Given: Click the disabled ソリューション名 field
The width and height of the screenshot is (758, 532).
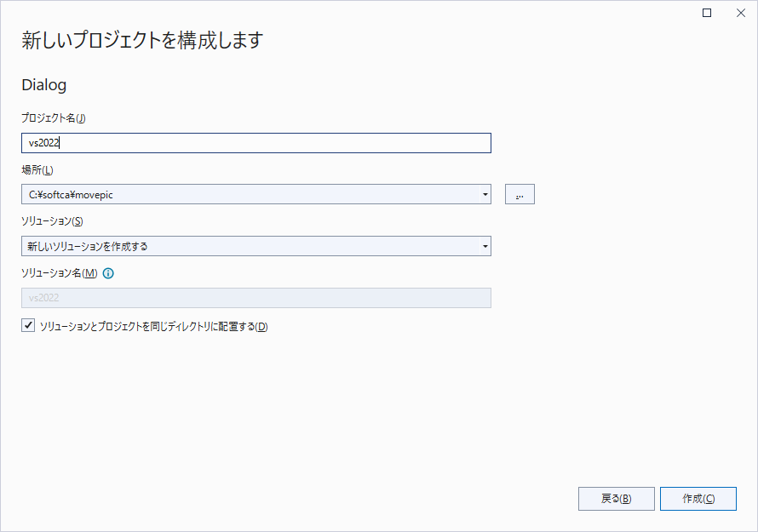Looking at the screenshot, I should pyautogui.click(x=256, y=298).
